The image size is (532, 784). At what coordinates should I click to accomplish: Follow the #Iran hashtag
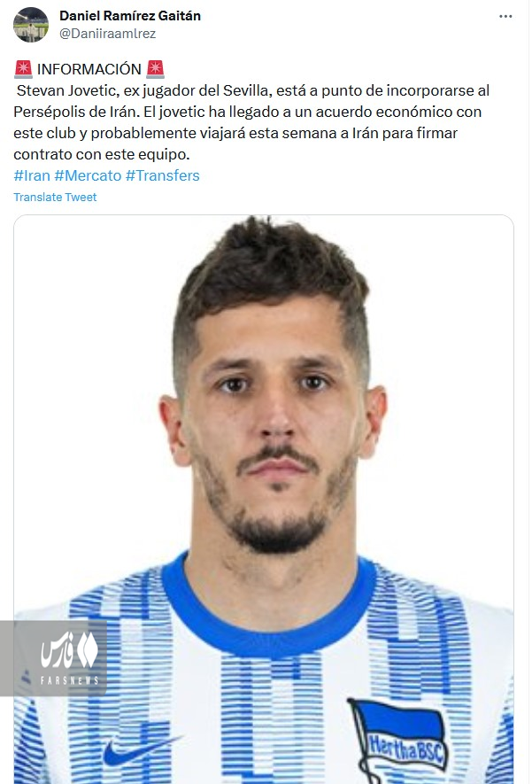[32, 175]
